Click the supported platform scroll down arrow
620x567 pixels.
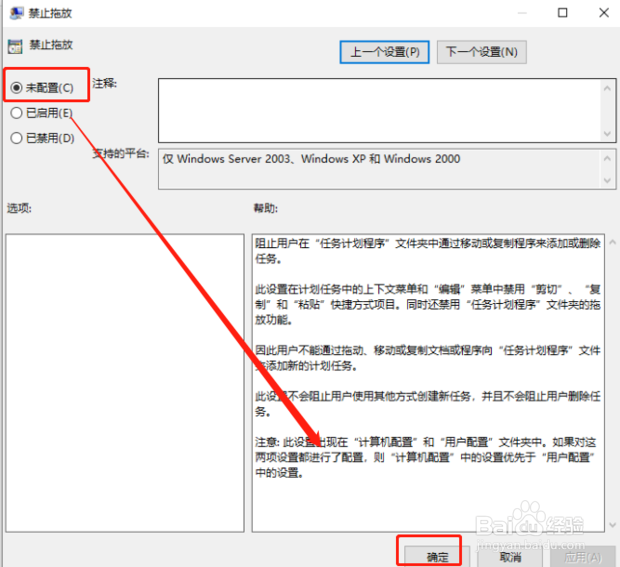pyautogui.click(x=607, y=181)
